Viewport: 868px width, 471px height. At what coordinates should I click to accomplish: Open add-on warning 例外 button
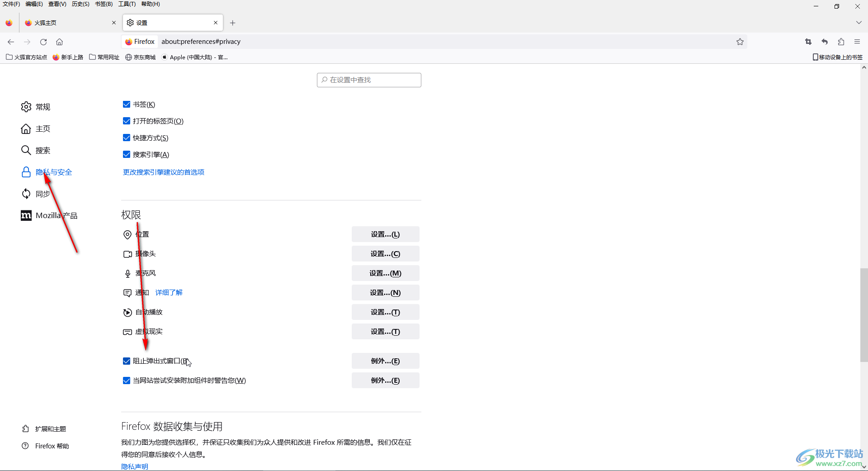tap(386, 381)
